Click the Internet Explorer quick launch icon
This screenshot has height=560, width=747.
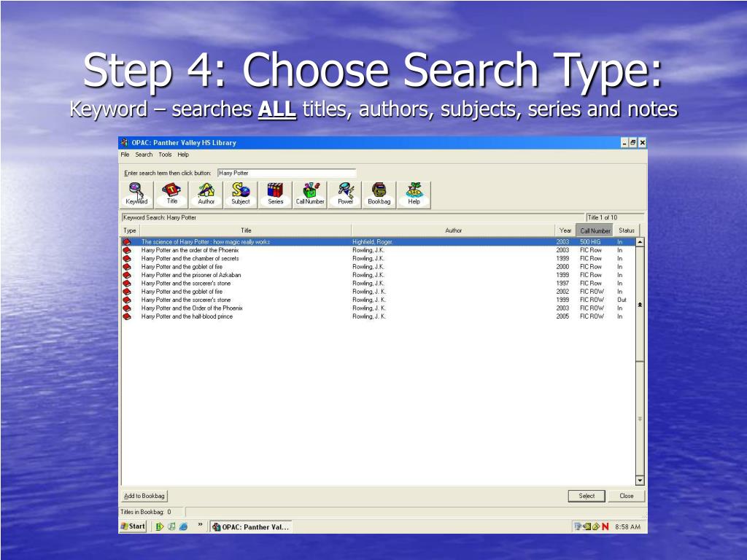coord(183,526)
